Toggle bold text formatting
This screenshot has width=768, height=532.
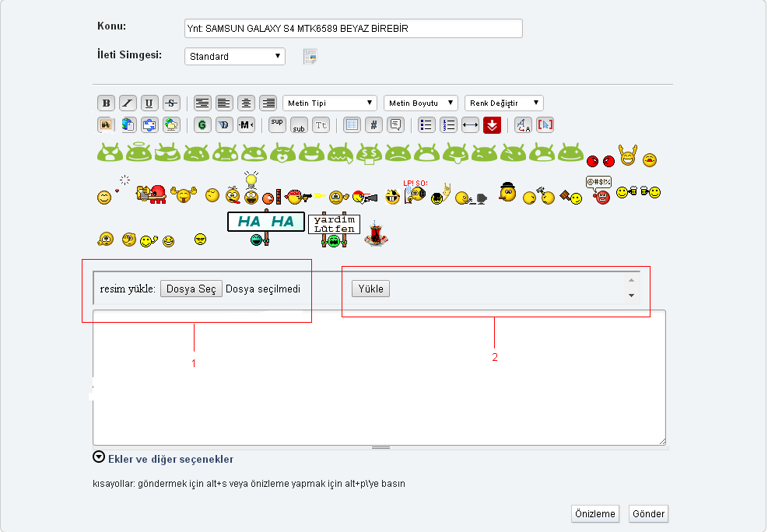click(106, 103)
